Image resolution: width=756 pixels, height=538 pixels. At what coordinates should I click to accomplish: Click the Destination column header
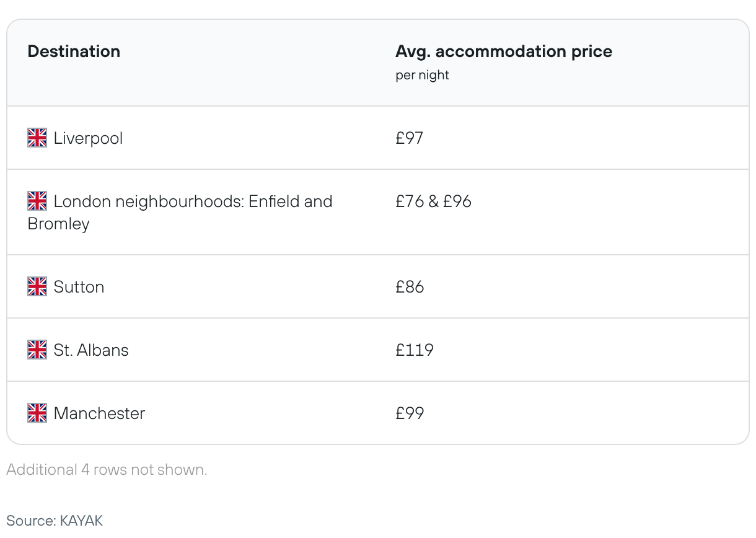(x=74, y=51)
